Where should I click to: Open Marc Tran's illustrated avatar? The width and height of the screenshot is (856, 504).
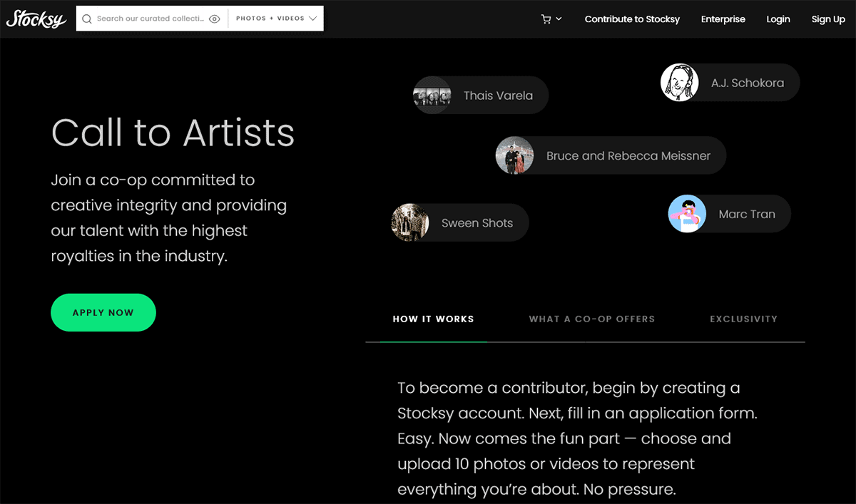coord(687,214)
